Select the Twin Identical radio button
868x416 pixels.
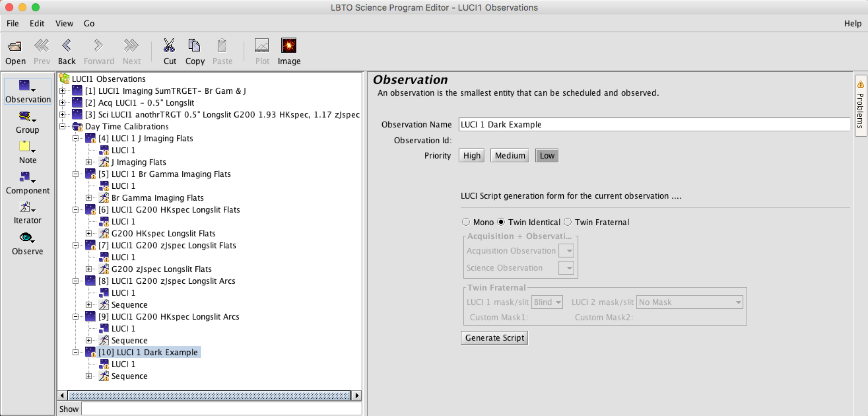501,222
